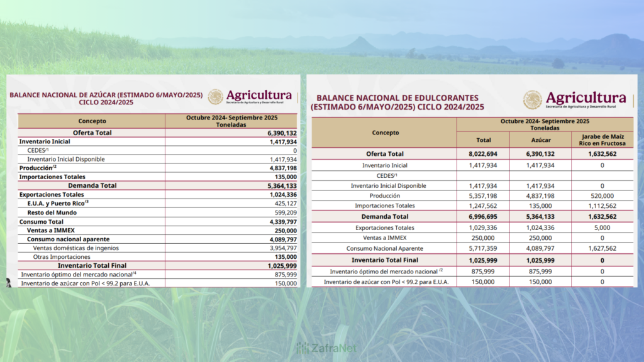Viewport: 644px width, 362px height.
Task: Select 'Consumo Nacional Aparente' label in edulcorantes table
Action: click(x=385, y=248)
